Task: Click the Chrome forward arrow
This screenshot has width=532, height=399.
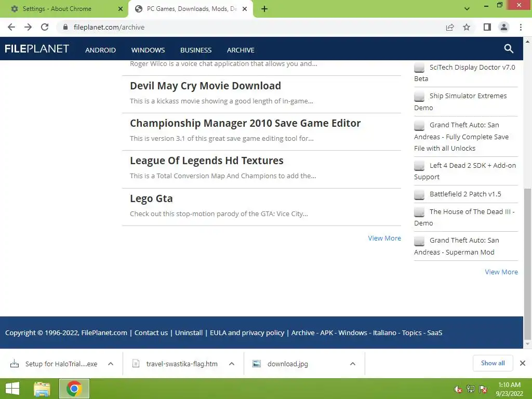Action: tap(28, 27)
